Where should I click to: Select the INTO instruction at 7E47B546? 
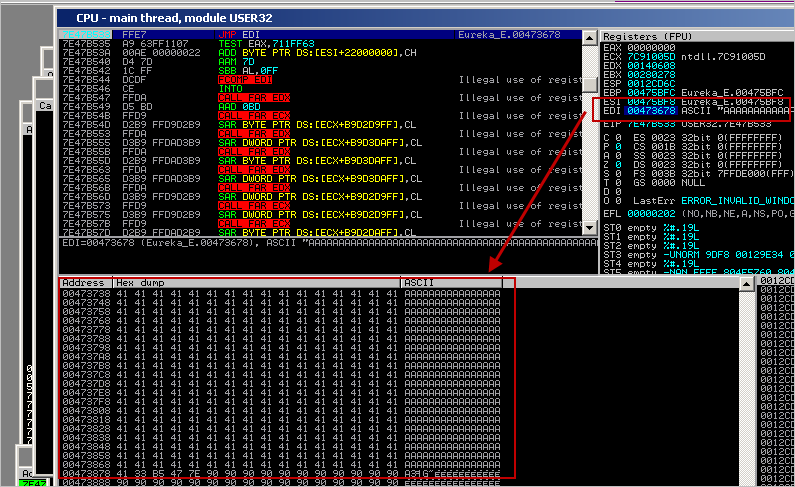click(x=229, y=88)
